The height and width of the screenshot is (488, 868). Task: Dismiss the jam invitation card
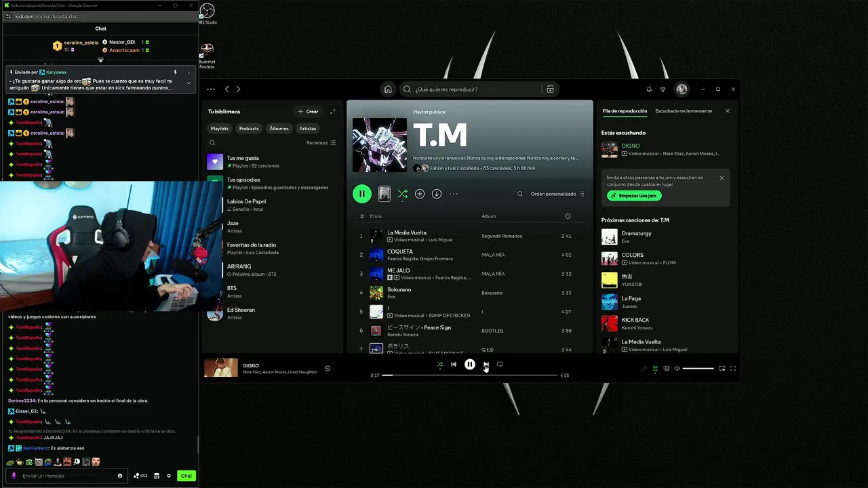coord(722,178)
